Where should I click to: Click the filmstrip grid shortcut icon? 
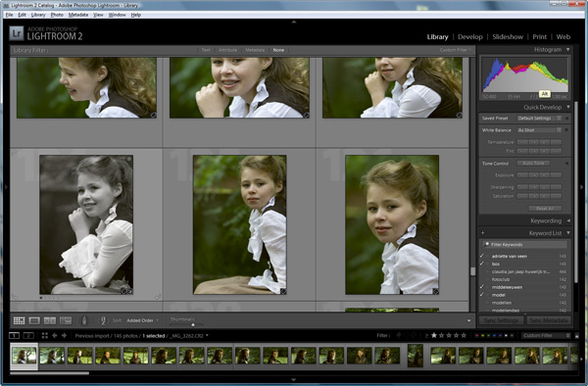45,335
